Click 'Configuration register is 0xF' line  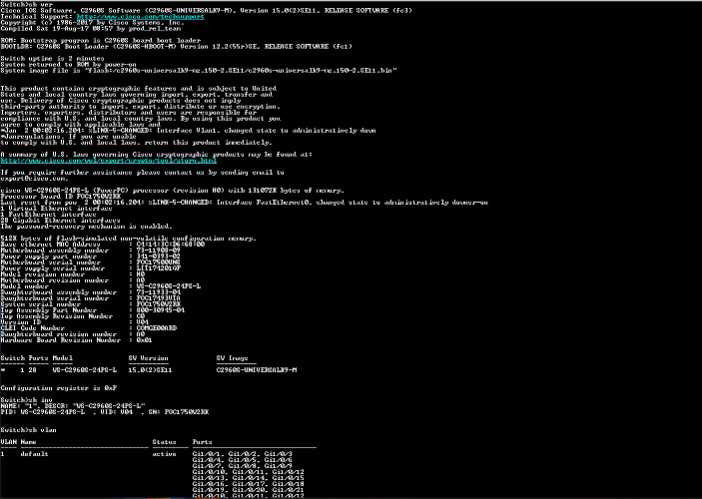coord(59,388)
